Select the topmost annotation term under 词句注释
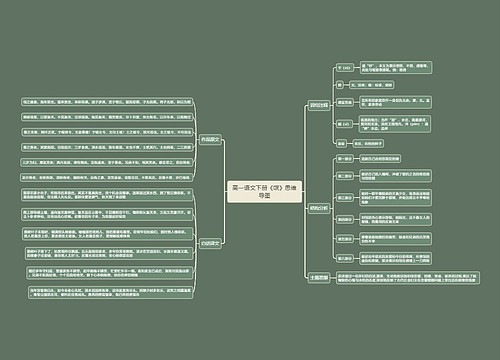The image size is (500, 360). pos(345,67)
